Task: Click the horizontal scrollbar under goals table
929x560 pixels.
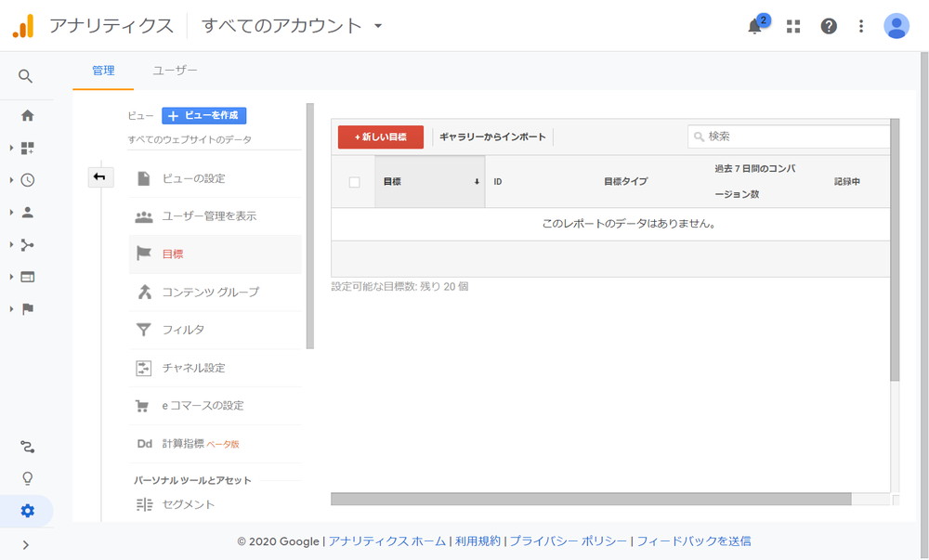Action: [x=591, y=499]
